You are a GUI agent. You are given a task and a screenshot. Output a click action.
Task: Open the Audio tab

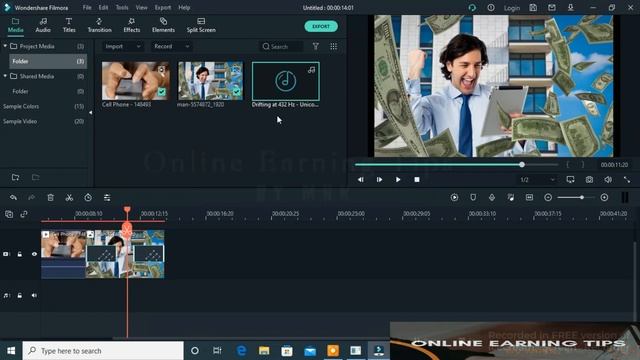point(43,25)
